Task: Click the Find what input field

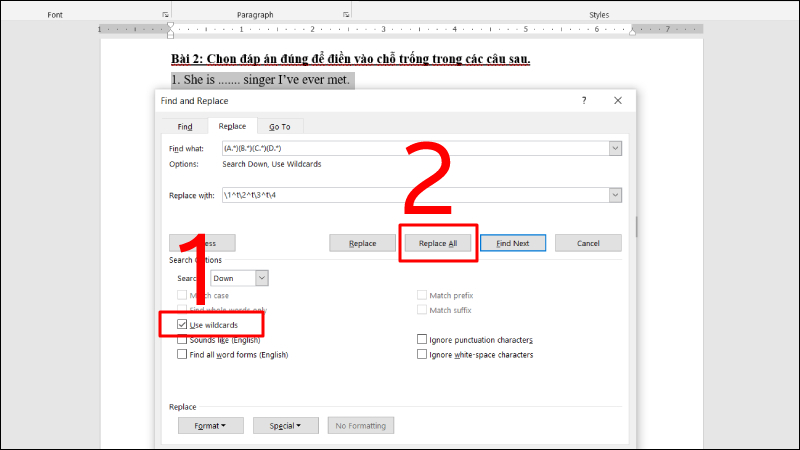Action: (415, 148)
